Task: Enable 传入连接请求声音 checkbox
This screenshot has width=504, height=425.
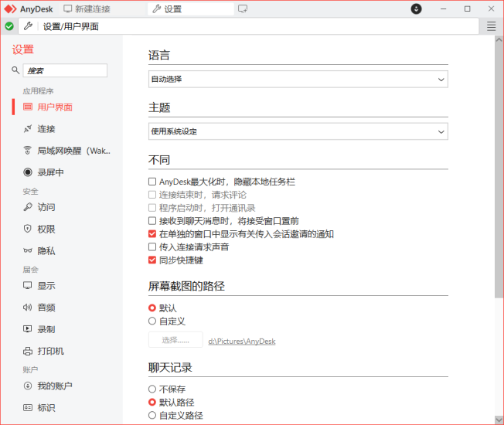Action: 152,247
